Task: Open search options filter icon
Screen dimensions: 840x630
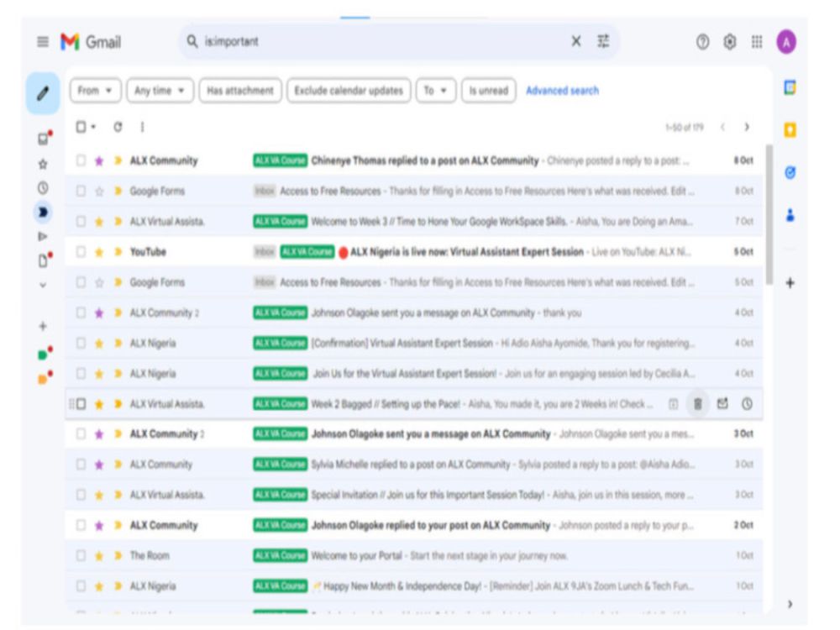Action: (603, 41)
